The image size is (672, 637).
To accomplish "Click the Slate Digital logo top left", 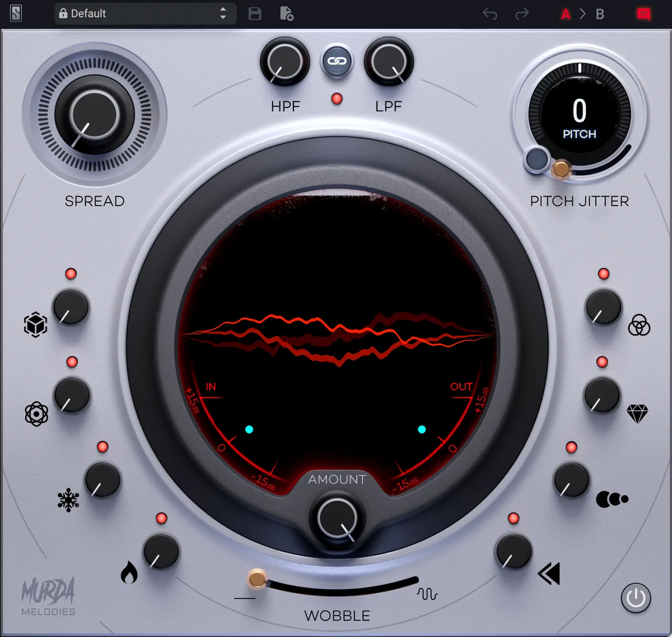I will [15, 13].
